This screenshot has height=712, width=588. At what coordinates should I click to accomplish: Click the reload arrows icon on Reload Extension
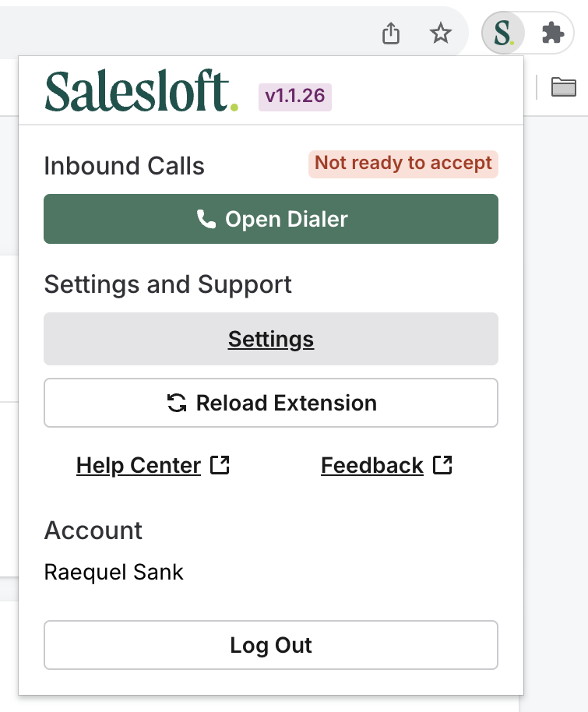177,403
